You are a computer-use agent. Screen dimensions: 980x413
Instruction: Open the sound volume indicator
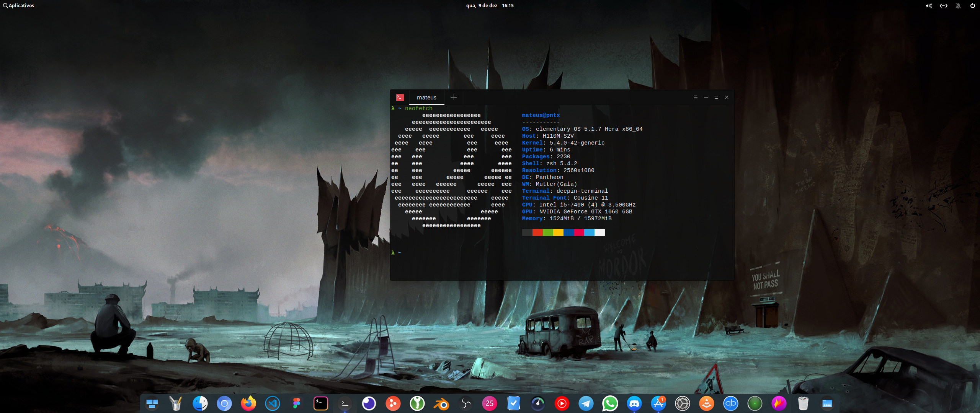coord(929,6)
